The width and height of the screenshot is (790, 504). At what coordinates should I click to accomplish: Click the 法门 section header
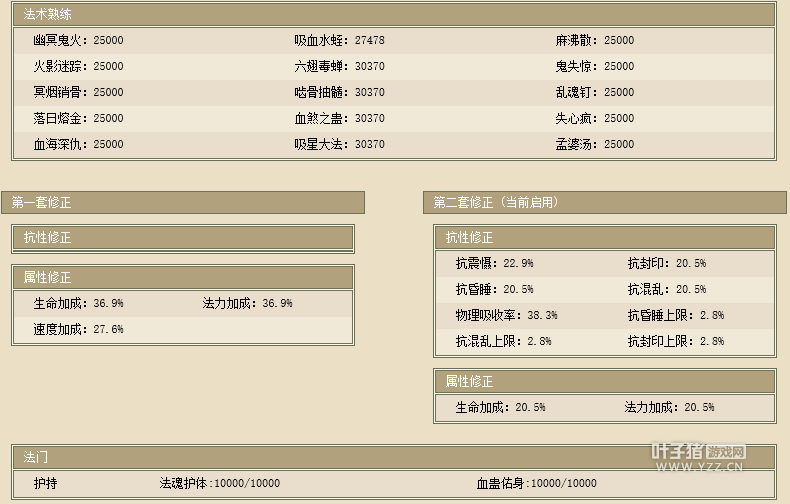pos(36,456)
